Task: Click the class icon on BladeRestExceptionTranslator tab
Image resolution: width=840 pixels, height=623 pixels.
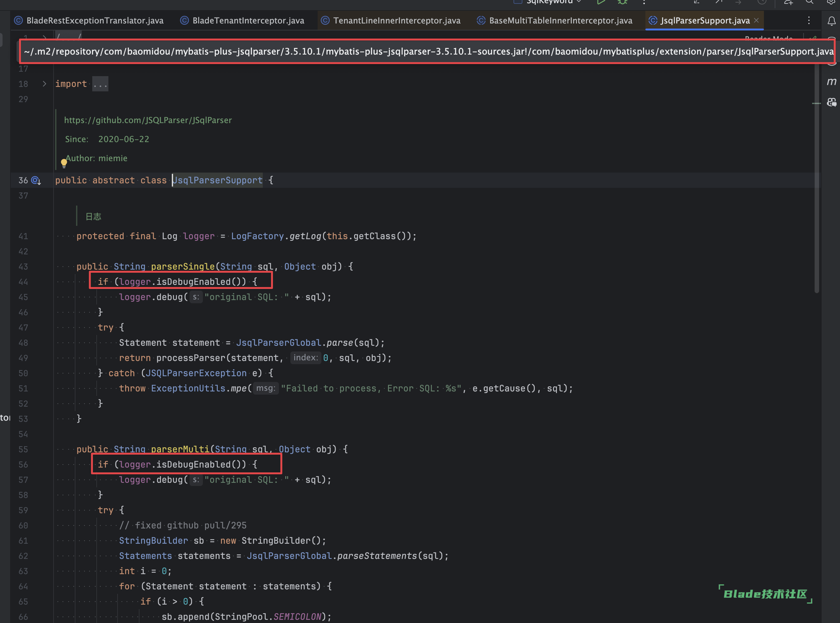Action: [18, 20]
